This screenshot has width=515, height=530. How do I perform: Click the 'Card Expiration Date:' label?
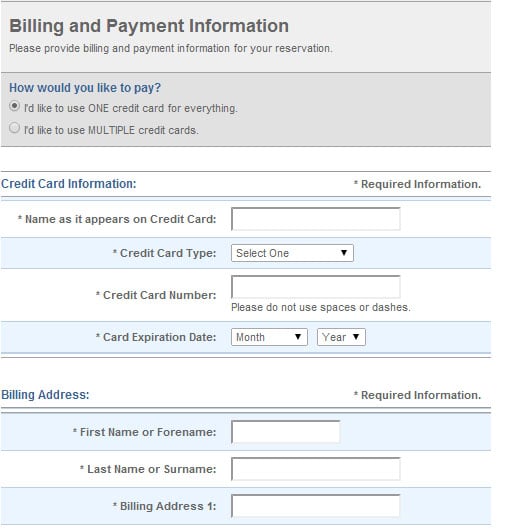pos(156,337)
